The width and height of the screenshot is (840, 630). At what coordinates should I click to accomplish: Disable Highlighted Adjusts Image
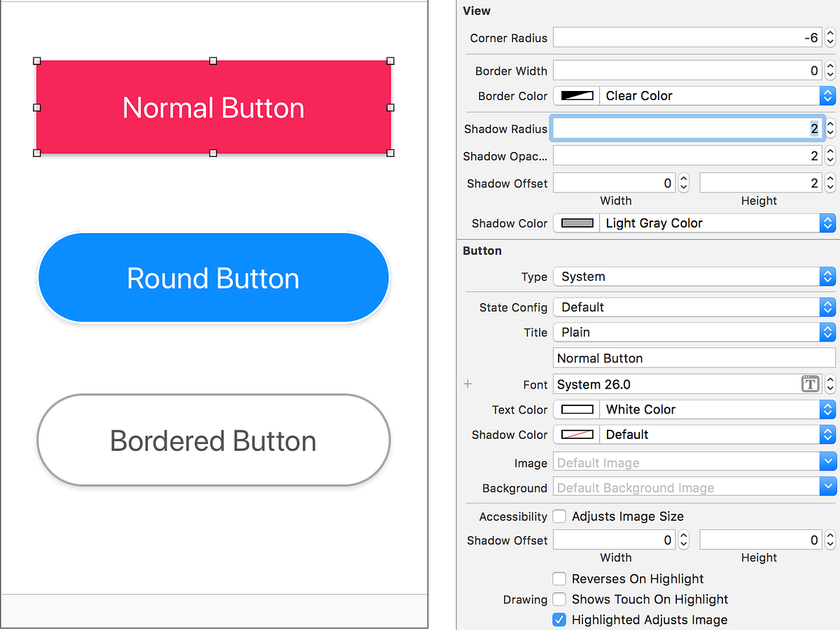pyautogui.click(x=559, y=619)
